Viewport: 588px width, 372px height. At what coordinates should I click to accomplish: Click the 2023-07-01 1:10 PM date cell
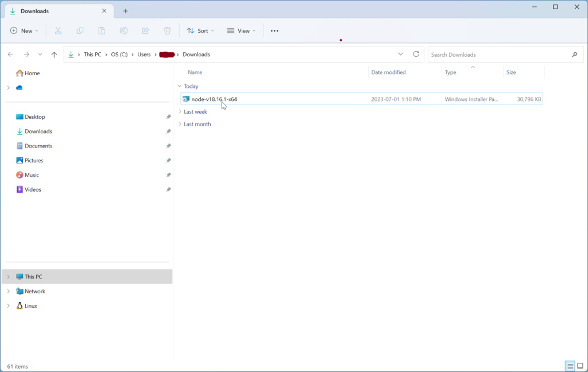(x=396, y=99)
